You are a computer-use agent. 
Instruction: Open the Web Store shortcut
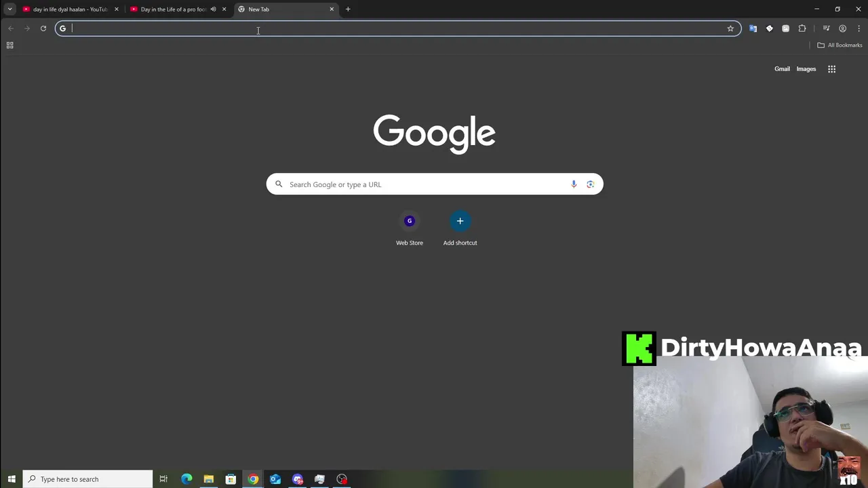[x=410, y=229]
